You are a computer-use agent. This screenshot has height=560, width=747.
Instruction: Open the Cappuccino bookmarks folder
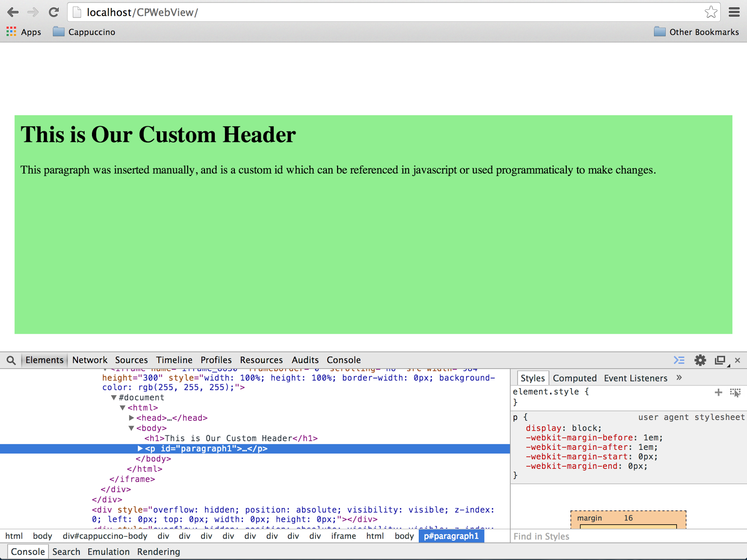pos(84,32)
